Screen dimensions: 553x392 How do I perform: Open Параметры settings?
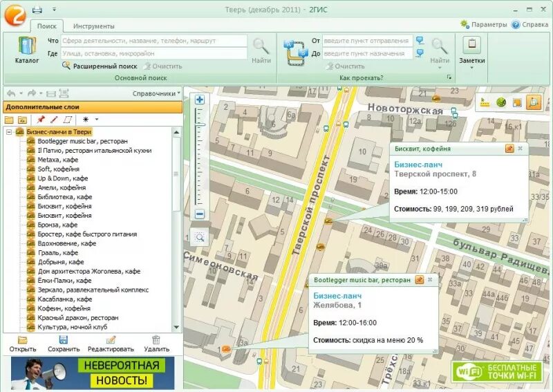[483, 24]
